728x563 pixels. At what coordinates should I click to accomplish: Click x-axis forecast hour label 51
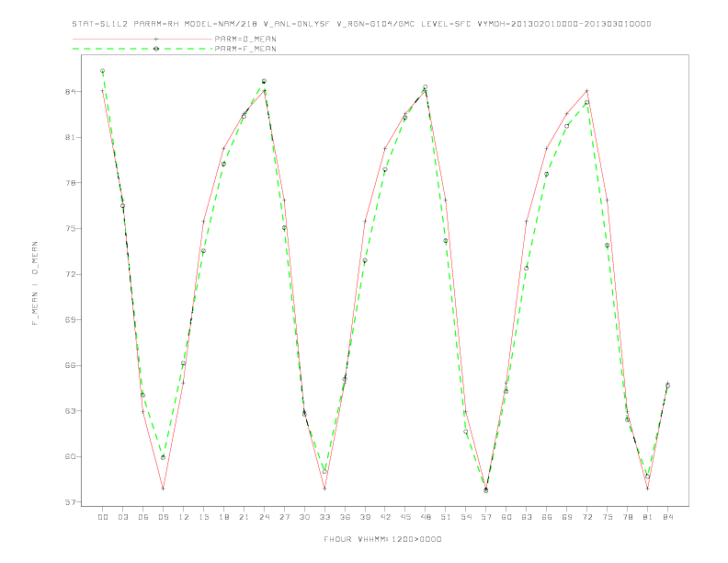pos(446,517)
